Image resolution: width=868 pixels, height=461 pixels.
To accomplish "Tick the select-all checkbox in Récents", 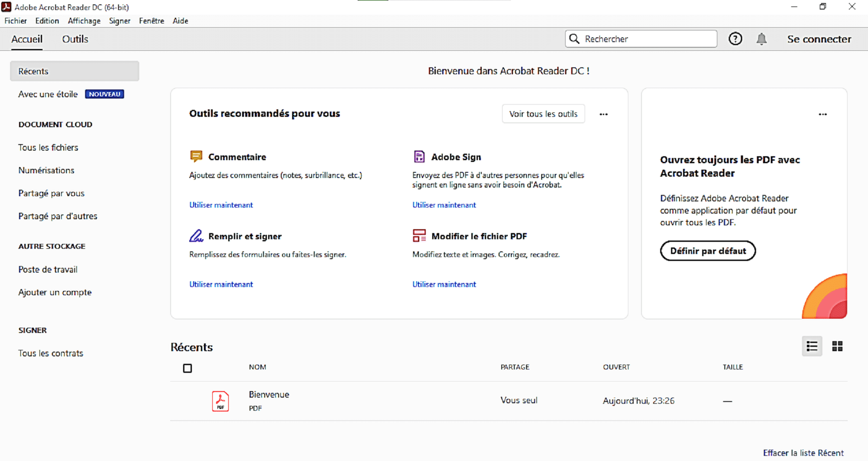I will pyautogui.click(x=187, y=368).
